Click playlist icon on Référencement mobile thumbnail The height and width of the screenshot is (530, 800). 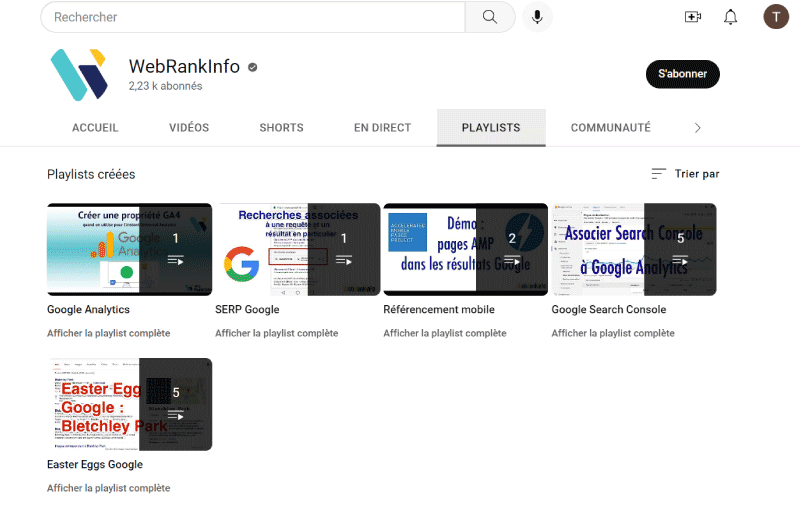click(512, 261)
